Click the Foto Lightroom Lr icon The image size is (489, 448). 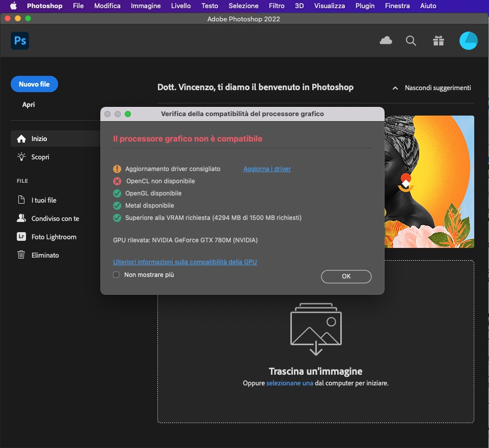pyautogui.click(x=21, y=237)
